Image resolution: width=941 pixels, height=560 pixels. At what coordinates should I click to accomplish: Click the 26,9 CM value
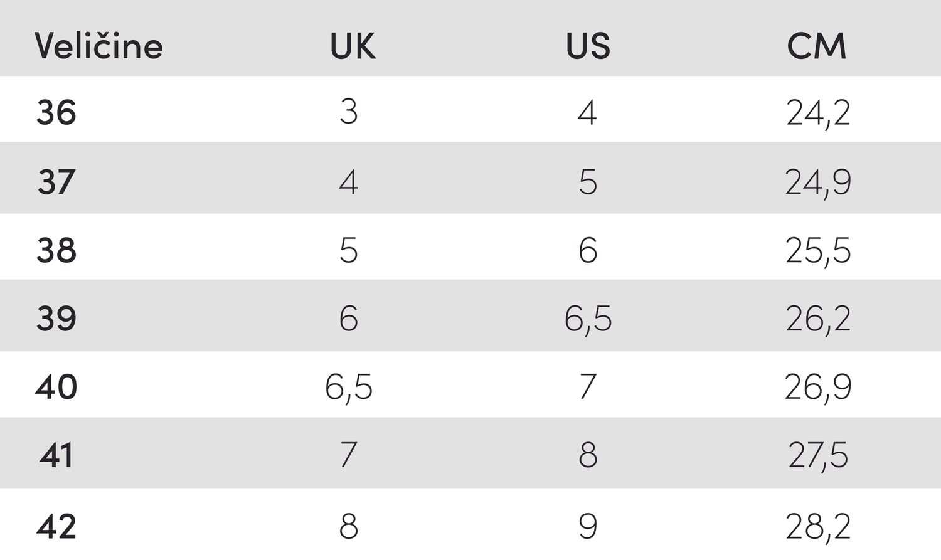coord(818,388)
